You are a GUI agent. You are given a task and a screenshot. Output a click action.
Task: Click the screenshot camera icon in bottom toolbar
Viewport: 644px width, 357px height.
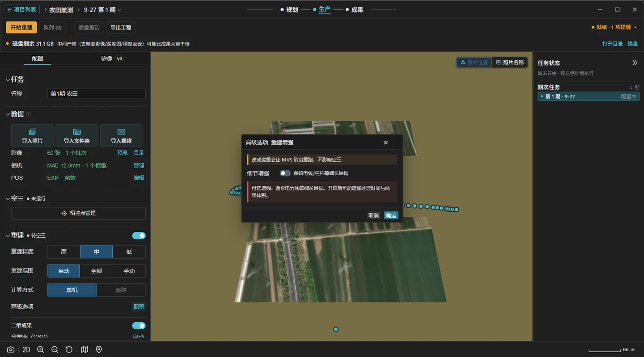click(x=11, y=349)
